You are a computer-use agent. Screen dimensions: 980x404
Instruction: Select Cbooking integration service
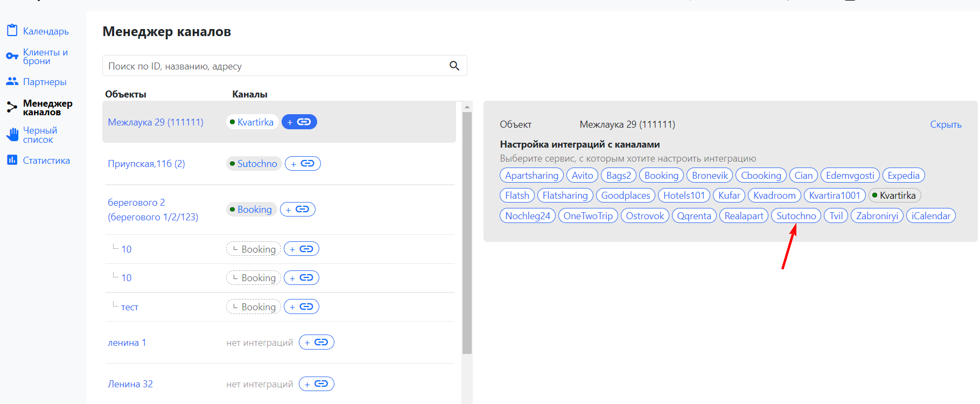761,175
